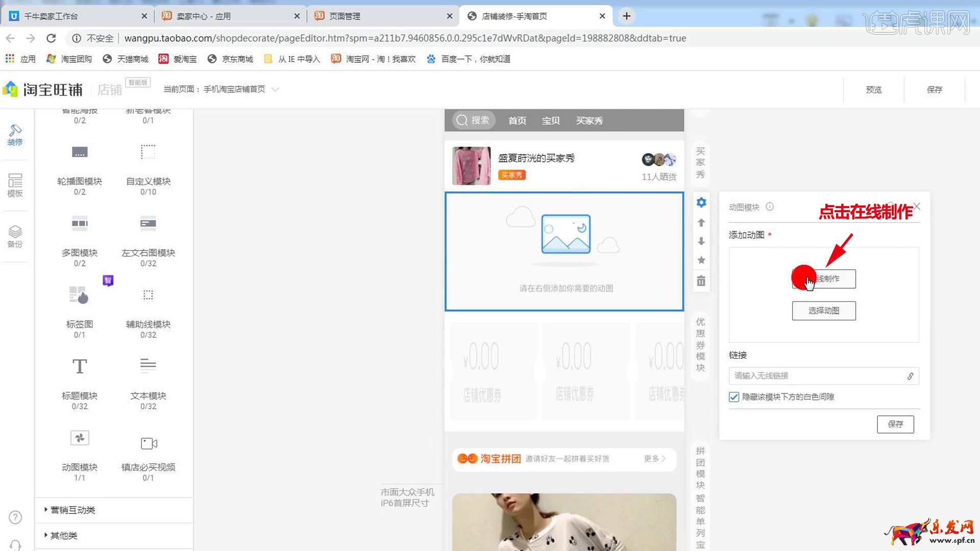Move module down with arrow icon
Viewport: 980px width, 551px height.
coord(701,241)
